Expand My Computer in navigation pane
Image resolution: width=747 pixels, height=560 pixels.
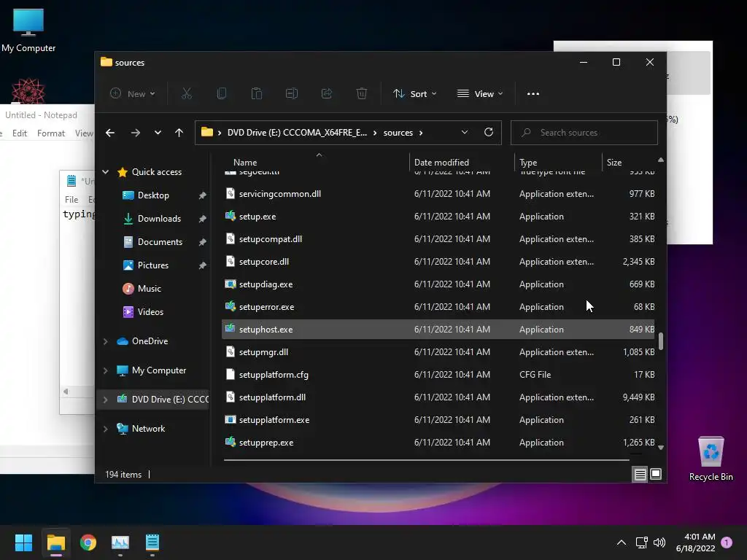pyautogui.click(x=106, y=370)
